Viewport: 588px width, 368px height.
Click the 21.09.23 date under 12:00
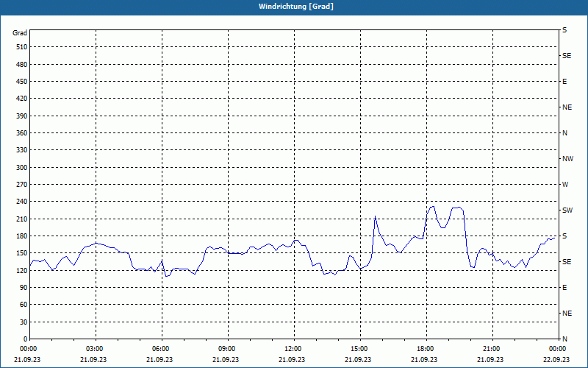click(292, 360)
